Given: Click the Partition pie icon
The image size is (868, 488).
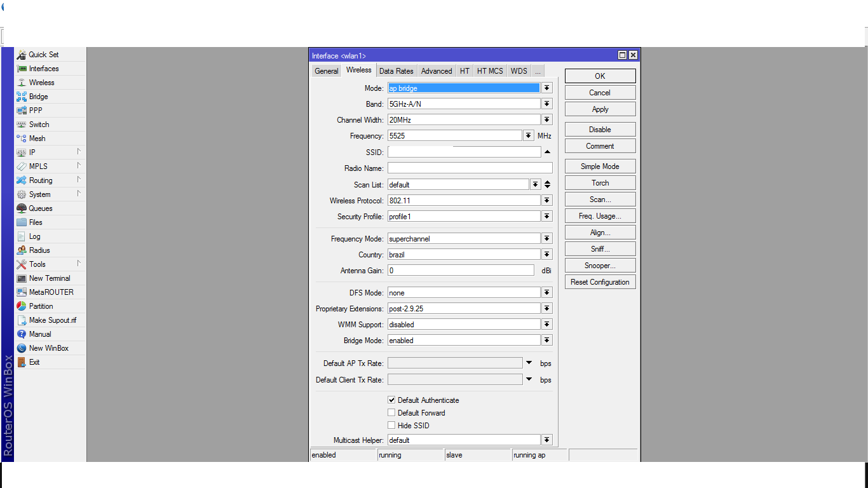Looking at the screenshot, I should click(22, 306).
